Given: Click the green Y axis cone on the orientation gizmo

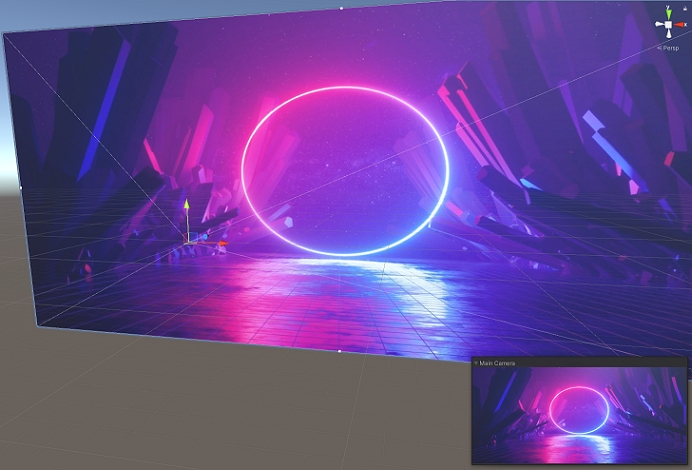Looking at the screenshot, I should pos(667,11).
